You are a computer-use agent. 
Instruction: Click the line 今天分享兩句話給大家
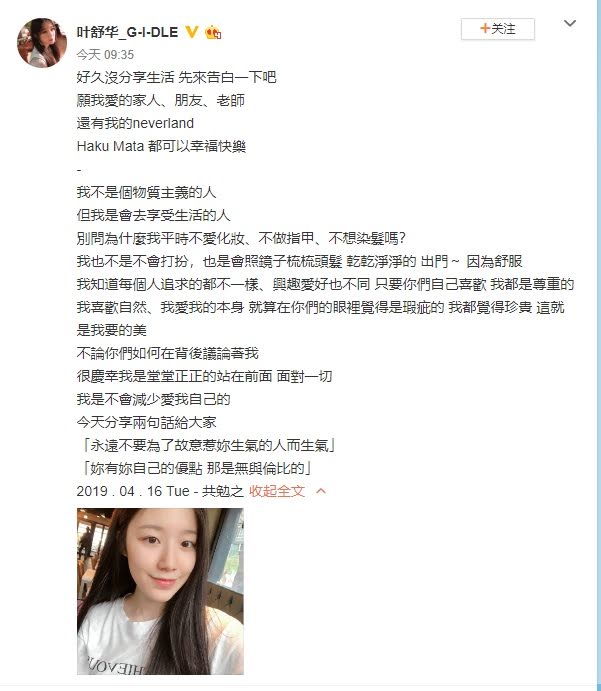pyautogui.click(x=146, y=422)
